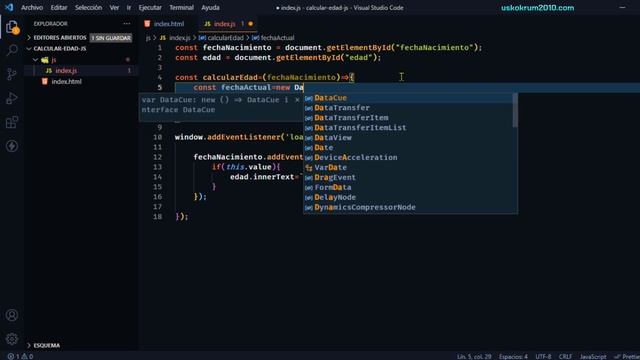The height and width of the screenshot is (360, 640).
Task: Open index.js in the explorer tree
Action: tap(66, 71)
